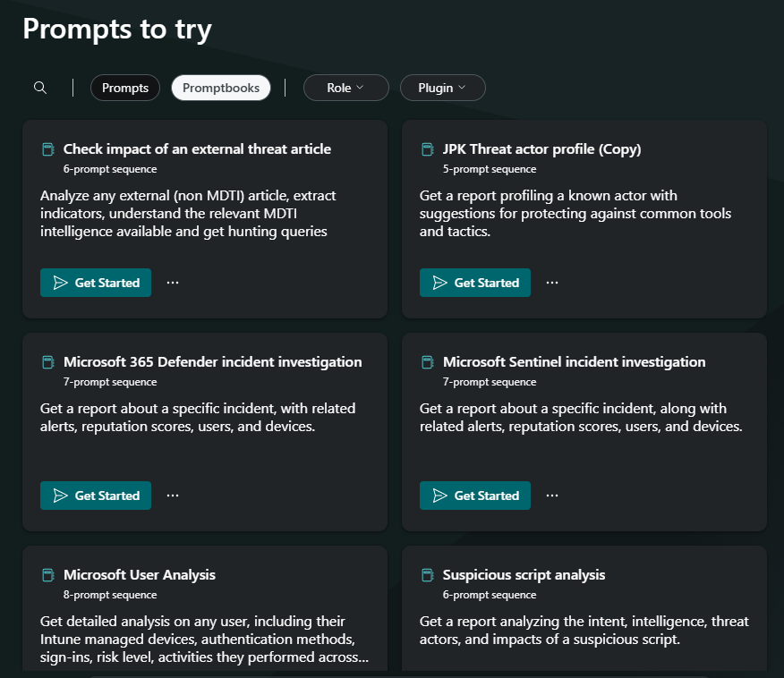
Task: Open the Suspicious script analysis card title
Action: point(524,575)
